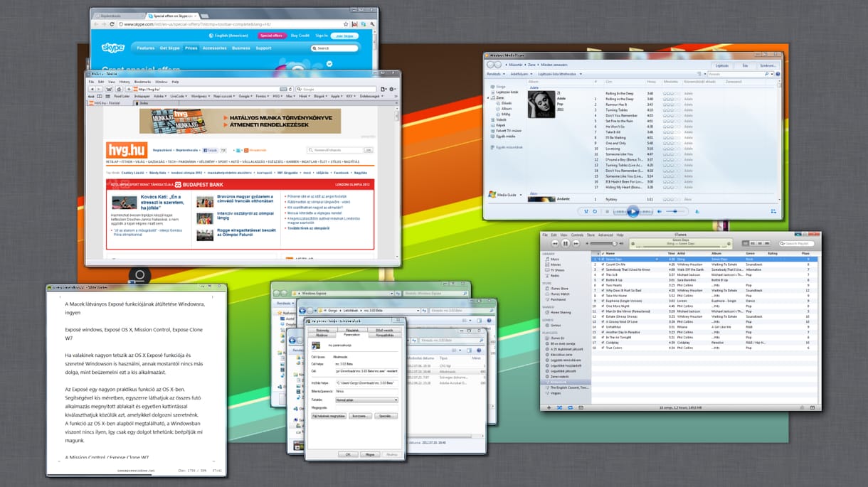Uncheck Euphoria song checkbox in iTunes
868x487 pixels.
(x=603, y=301)
